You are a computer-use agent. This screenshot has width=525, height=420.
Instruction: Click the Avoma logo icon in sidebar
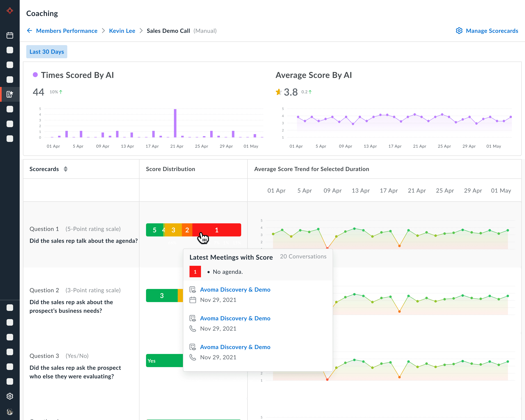click(x=10, y=11)
